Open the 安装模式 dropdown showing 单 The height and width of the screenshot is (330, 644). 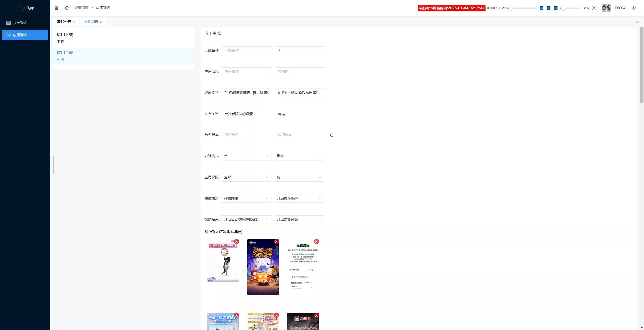246,156
